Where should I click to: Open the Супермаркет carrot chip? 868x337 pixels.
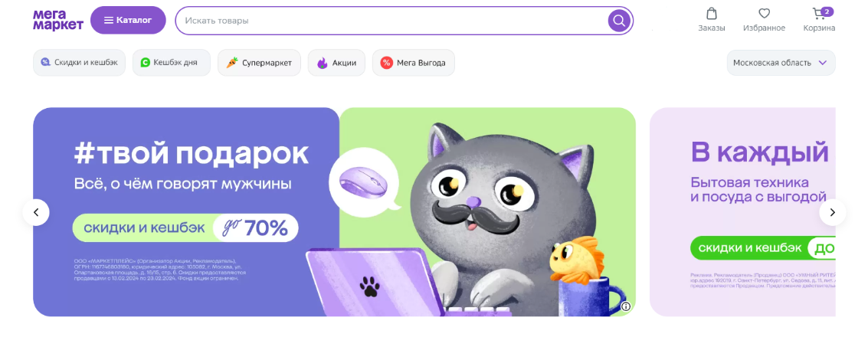[259, 63]
